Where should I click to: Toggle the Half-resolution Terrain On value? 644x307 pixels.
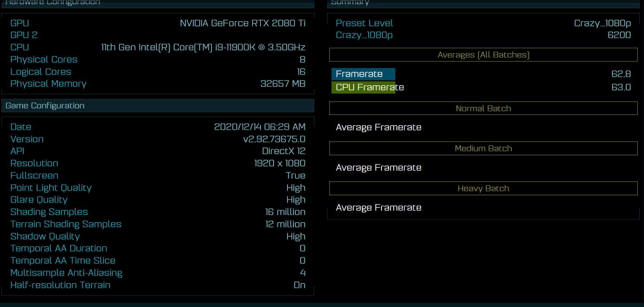[x=299, y=285]
